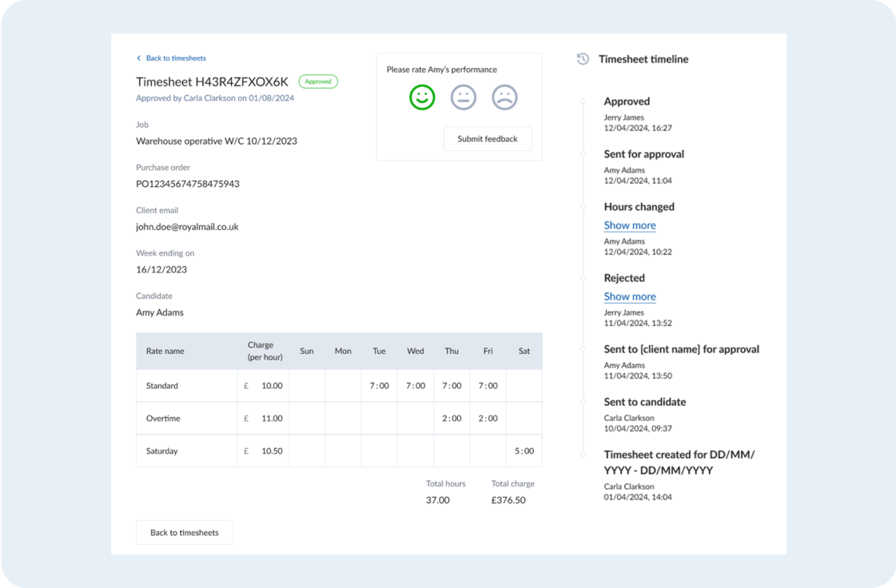Expand Show more under Hours changed
This screenshot has width=896, height=588.
point(630,225)
